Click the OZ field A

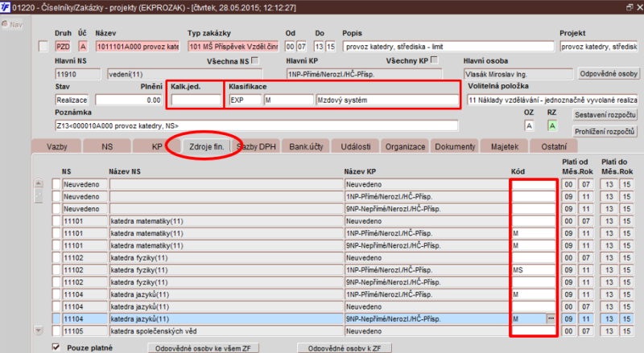[529, 125]
